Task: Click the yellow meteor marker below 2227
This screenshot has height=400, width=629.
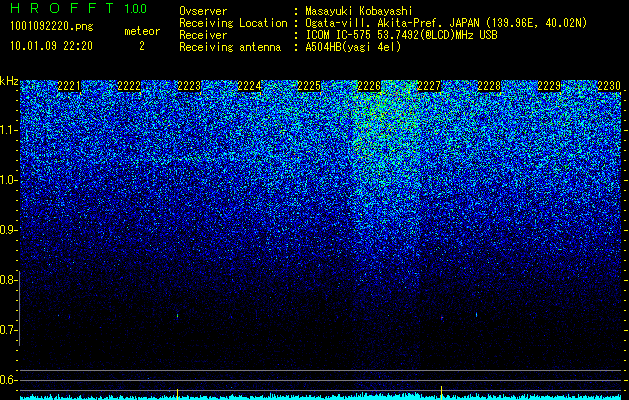Action: (x=441, y=392)
